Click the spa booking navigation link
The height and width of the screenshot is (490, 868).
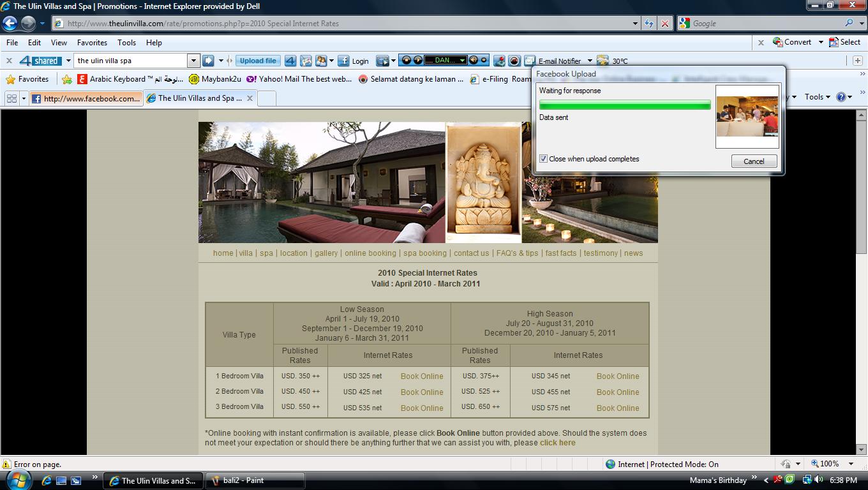click(425, 253)
